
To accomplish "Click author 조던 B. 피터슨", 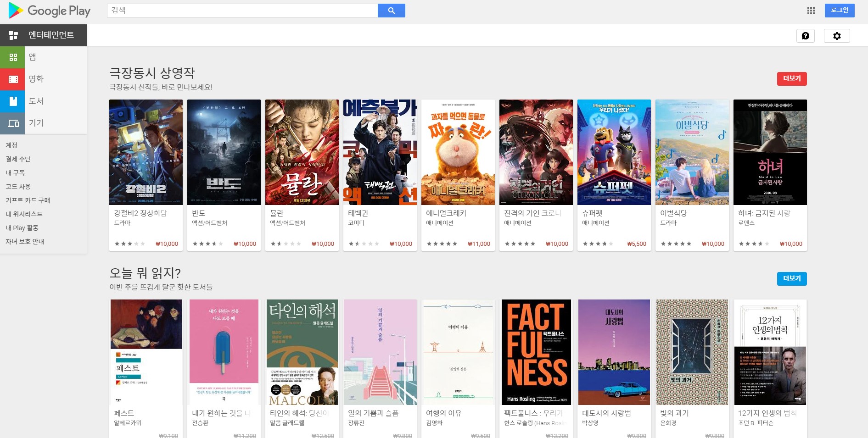I will point(756,423).
